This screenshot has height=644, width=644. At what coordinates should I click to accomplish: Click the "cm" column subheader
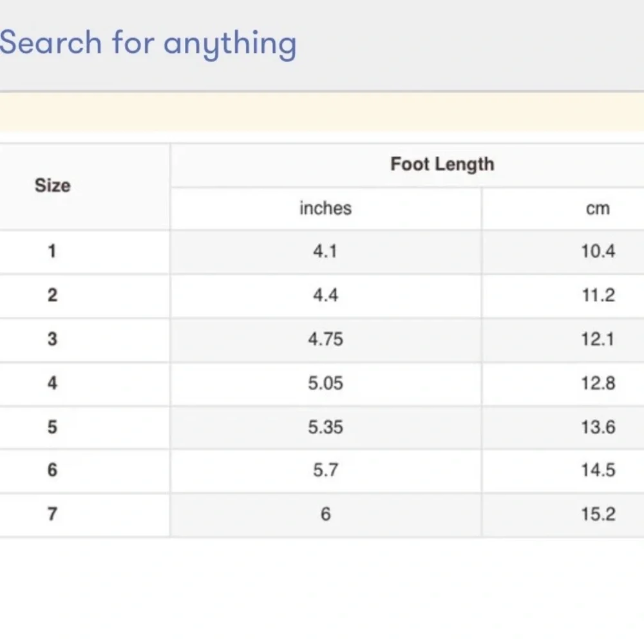click(x=598, y=209)
